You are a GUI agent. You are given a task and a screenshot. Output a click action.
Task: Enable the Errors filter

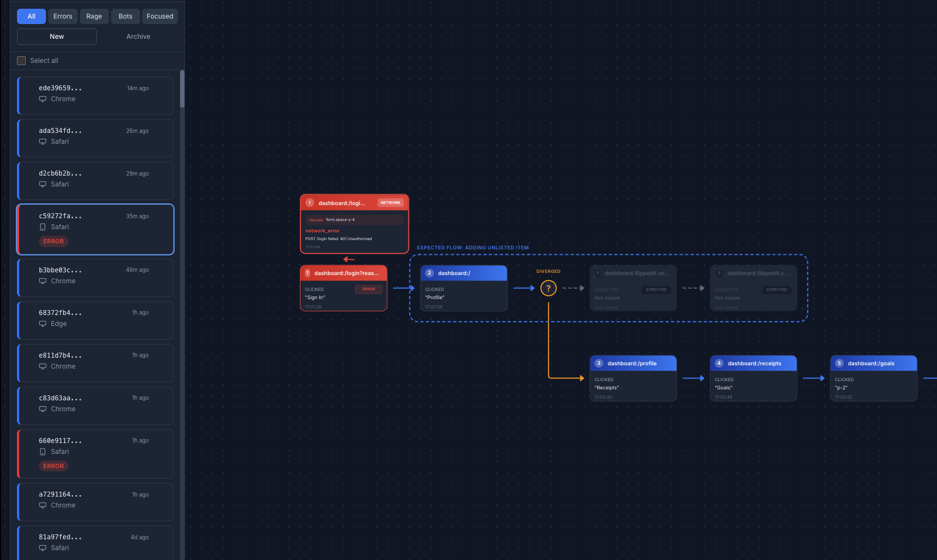point(62,16)
